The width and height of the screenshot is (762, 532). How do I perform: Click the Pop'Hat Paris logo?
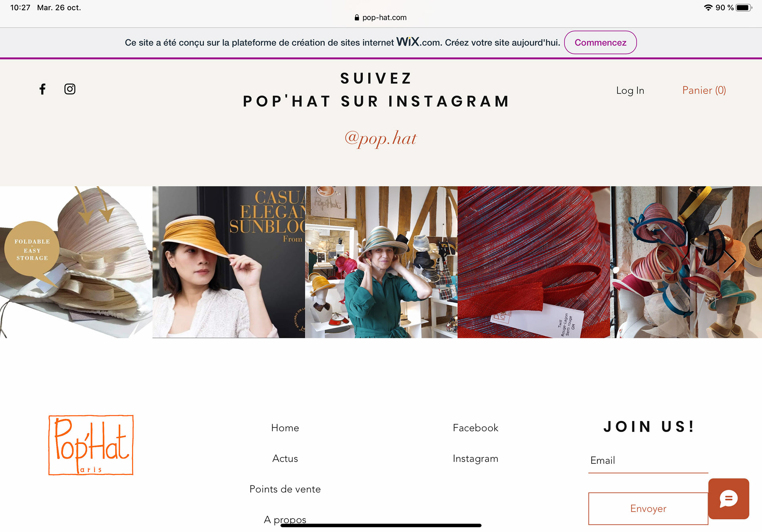coord(91,445)
